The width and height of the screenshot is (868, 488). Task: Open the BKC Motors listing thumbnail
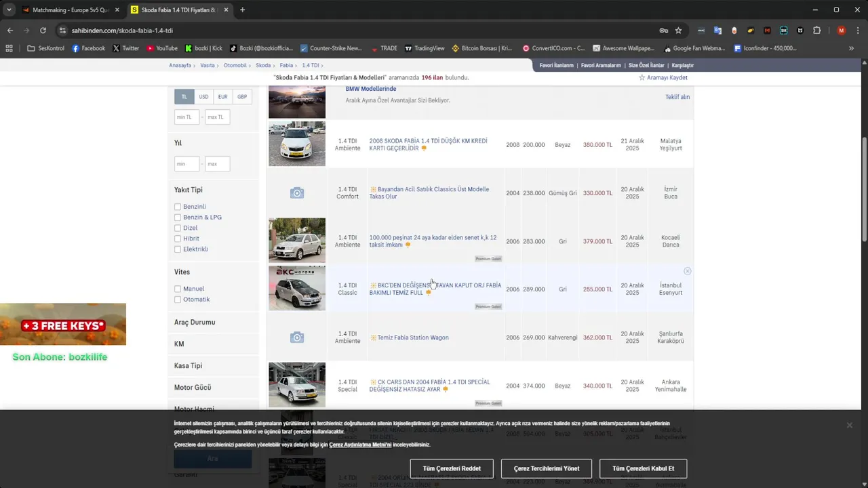(297, 289)
